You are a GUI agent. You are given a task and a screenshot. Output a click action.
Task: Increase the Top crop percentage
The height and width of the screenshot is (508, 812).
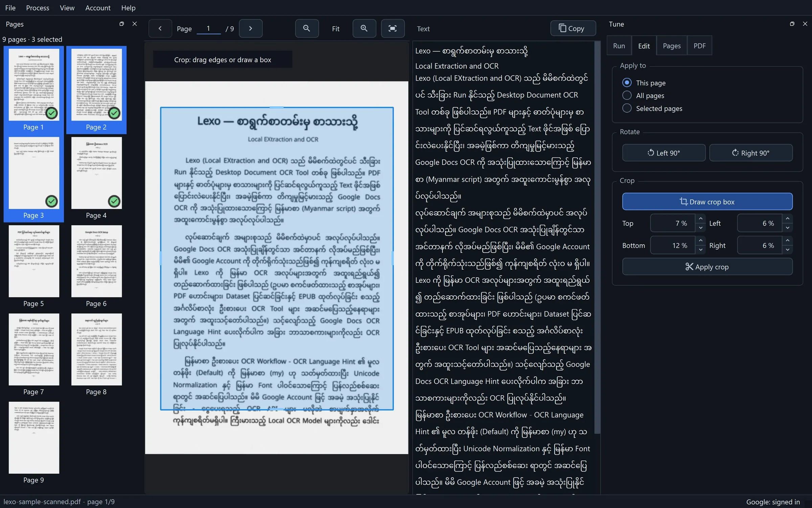[x=701, y=218]
